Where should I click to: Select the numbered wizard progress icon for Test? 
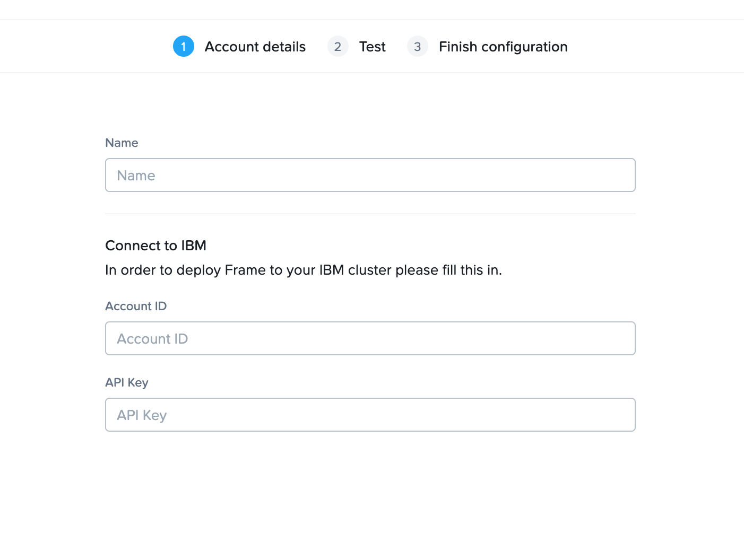(x=338, y=46)
